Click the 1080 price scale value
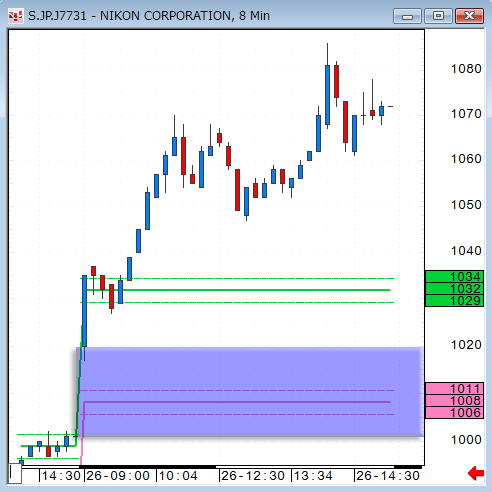Screen dimensions: 492x492 pyautogui.click(x=466, y=69)
